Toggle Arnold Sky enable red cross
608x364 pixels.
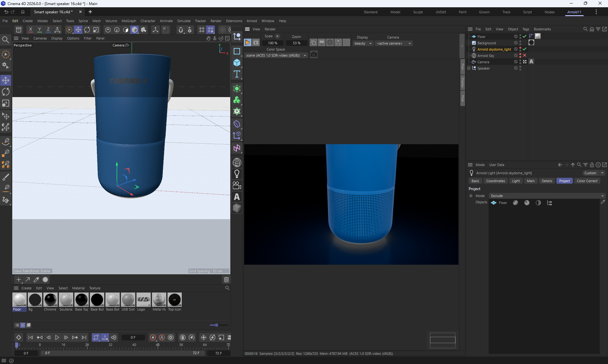tap(524, 55)
